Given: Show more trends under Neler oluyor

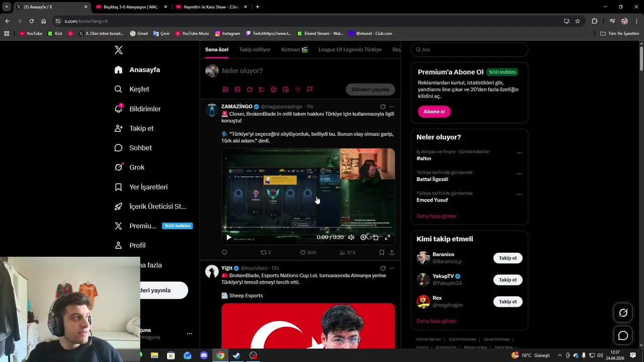Looking at the screenshot, I should coord(436,216).
